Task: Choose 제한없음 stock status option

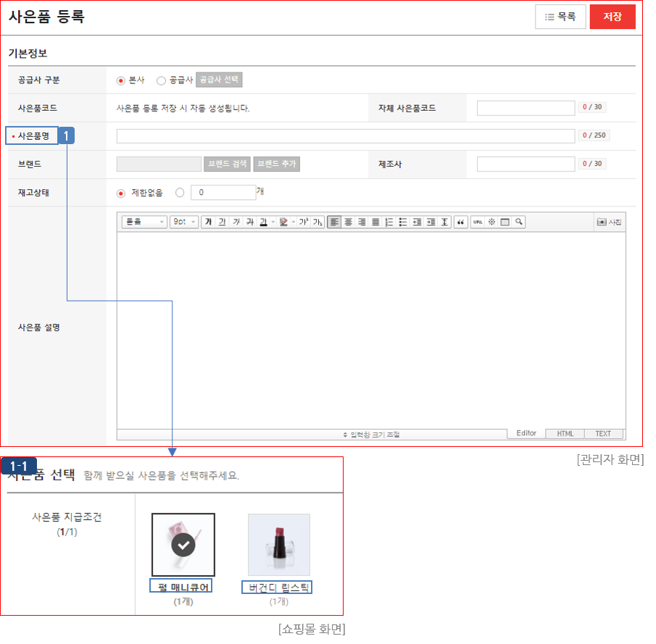Action: [121, 193]
